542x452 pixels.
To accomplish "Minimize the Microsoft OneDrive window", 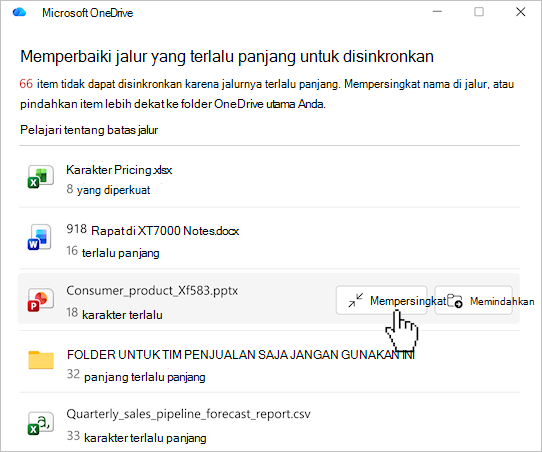I will [437, 12].
